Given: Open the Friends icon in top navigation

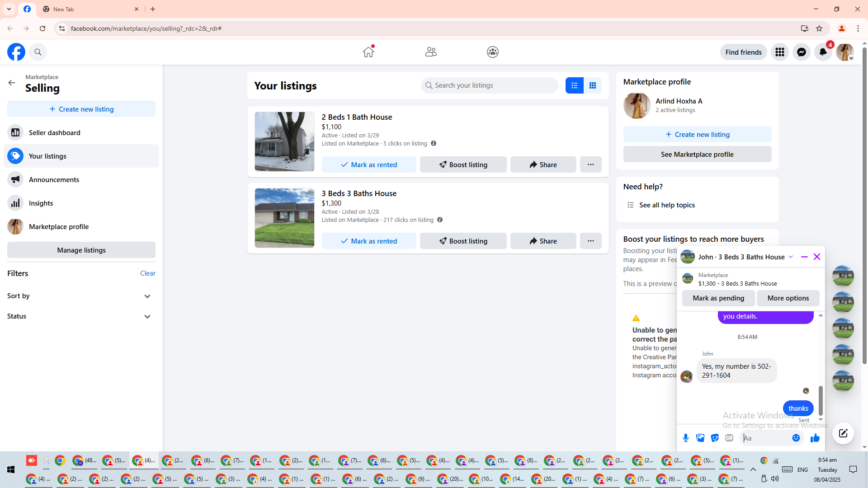Looking at the screenshot, I should click(x=431, y=52).
